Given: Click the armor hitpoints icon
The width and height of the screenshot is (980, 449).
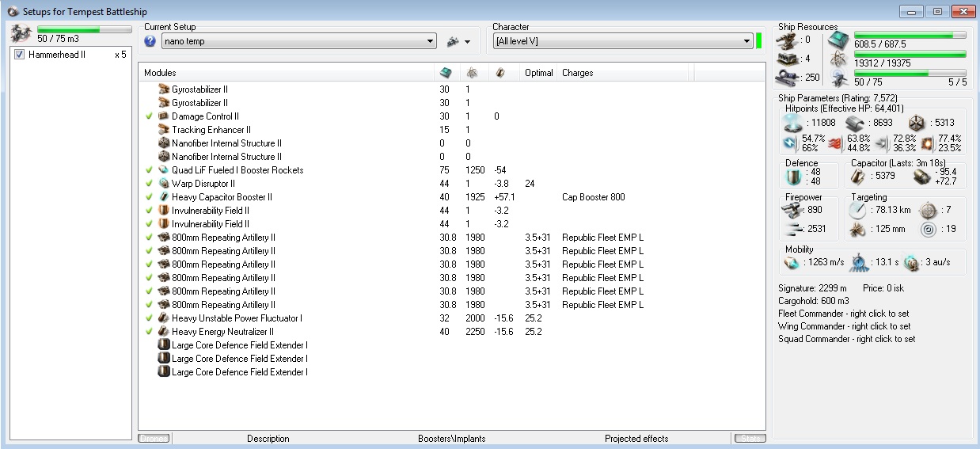Looking at the screenshot, I should [854, 124].
